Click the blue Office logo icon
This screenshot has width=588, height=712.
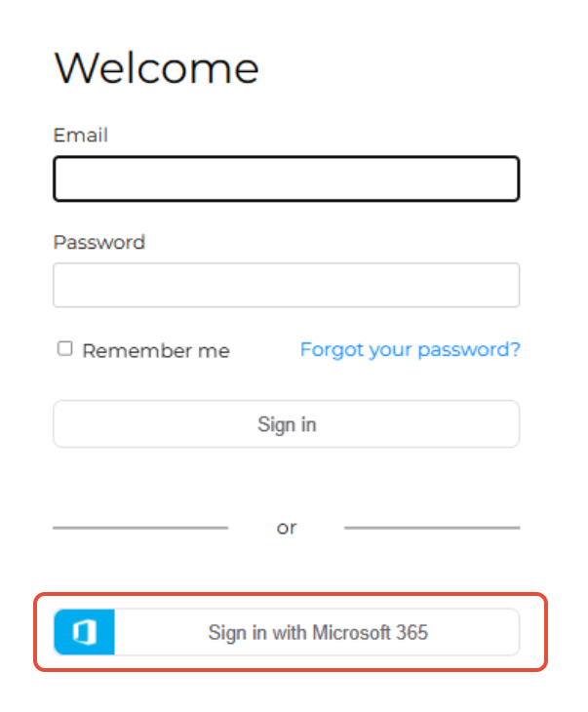click(85, 632)
